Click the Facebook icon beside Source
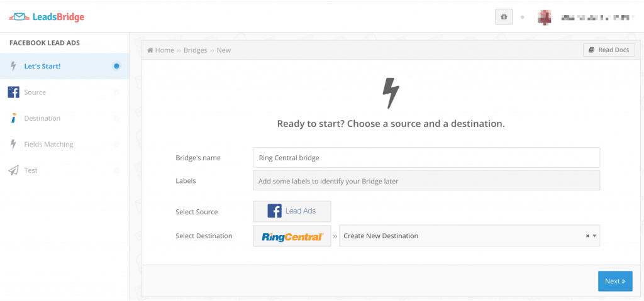This screenshot has height=301, width=644. click(x=13, y=92)
